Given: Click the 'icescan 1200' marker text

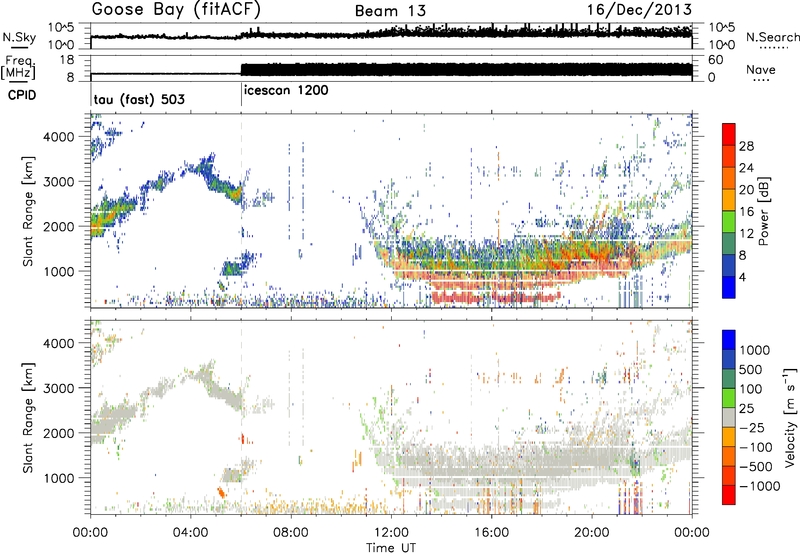Looking at the screenshot, I should (x=286, y=91).
